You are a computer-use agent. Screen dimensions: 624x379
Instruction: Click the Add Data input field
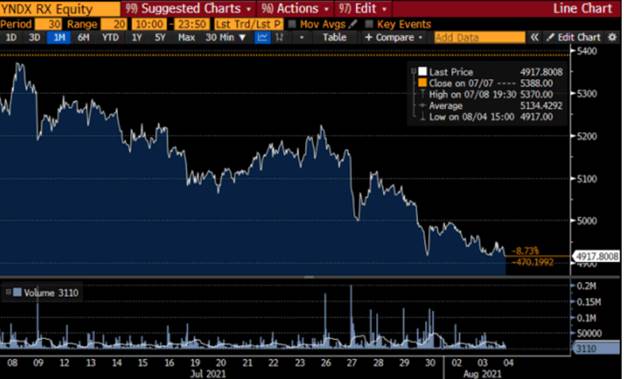point(480,37)
